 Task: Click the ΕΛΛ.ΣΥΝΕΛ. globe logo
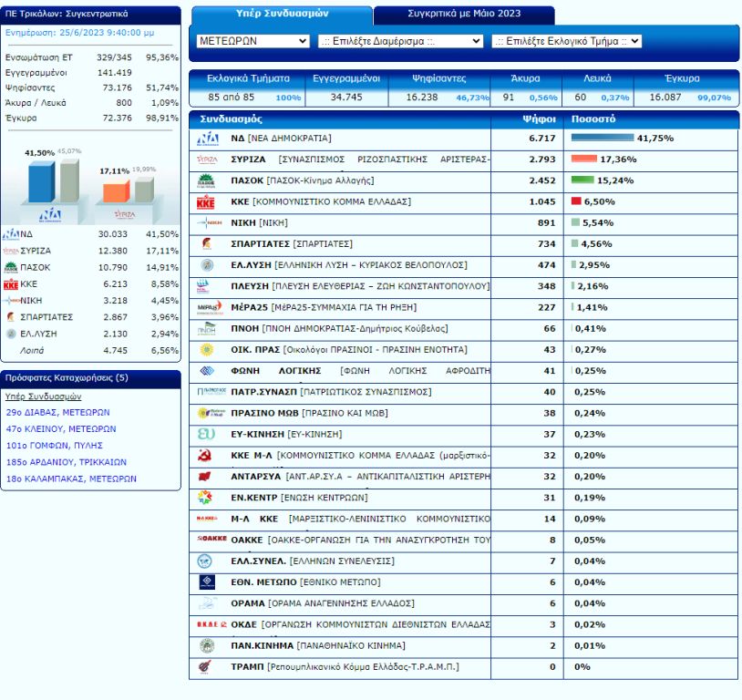click(x=204, y=561)
